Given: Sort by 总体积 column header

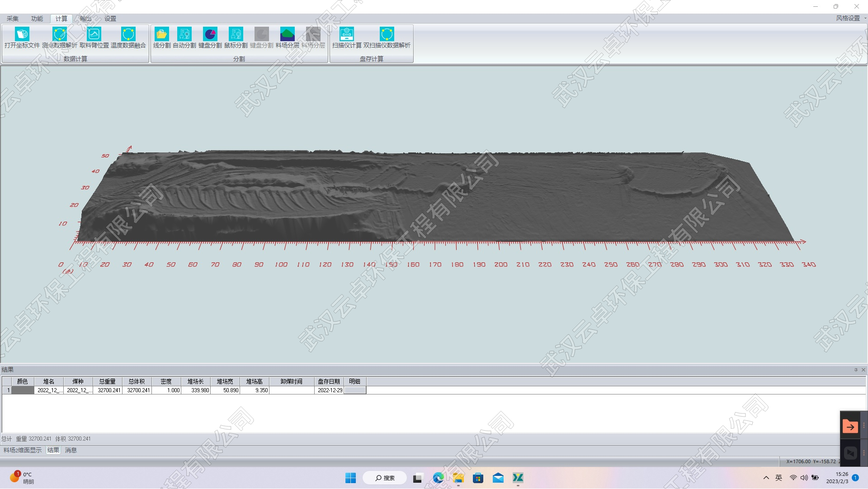Looking at the screenshot, I should 137,381.
